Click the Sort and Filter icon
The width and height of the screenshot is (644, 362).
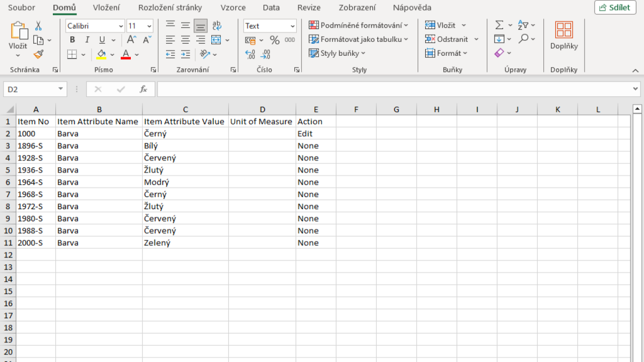click(x=523, y=25)
